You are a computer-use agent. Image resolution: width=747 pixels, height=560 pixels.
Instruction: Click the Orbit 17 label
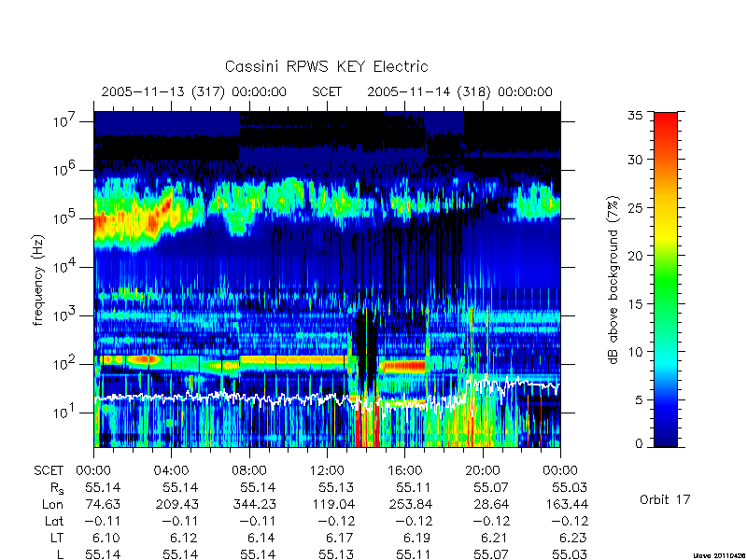click(665, 499)
